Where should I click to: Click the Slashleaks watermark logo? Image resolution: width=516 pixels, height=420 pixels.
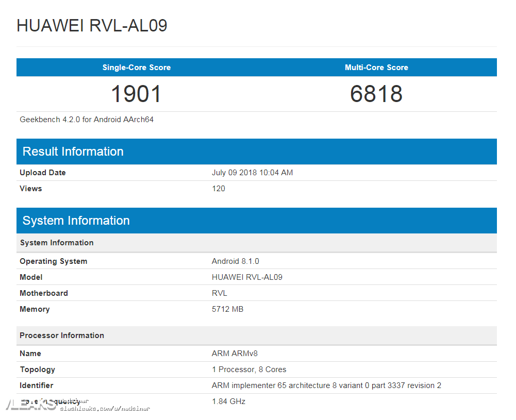click(31, 406)
